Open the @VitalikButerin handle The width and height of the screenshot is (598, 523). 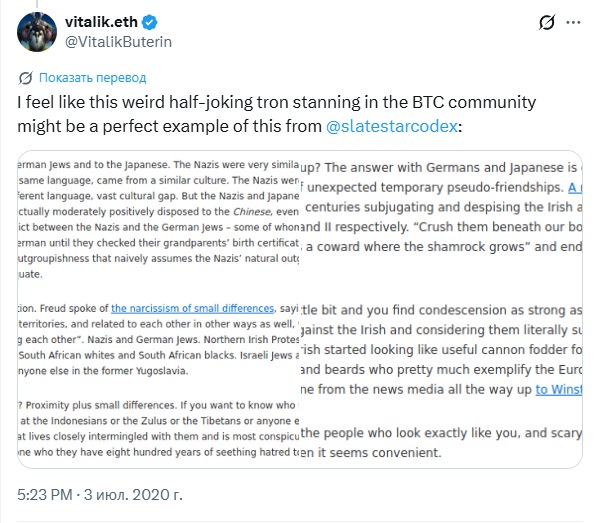tap(118, 42)
